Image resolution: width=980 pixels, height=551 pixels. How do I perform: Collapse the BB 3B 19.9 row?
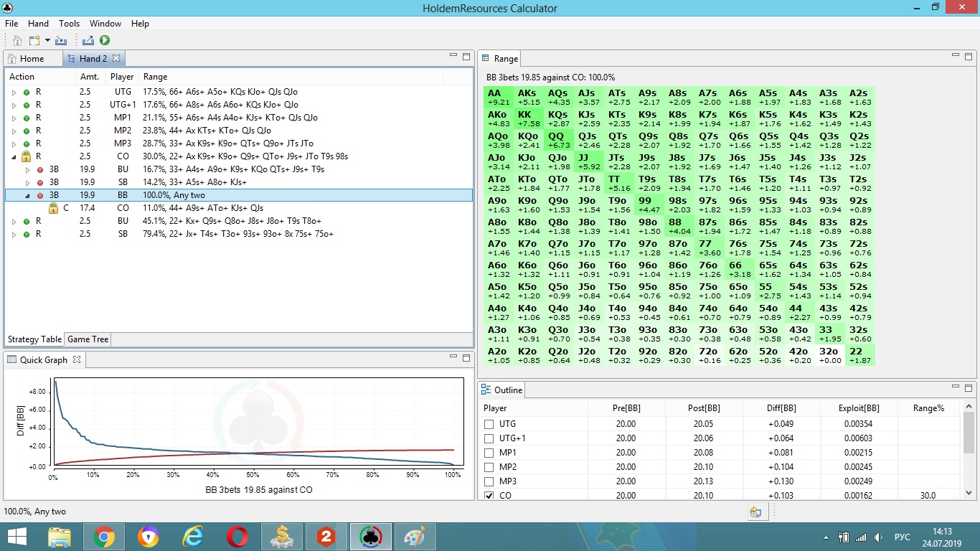click(x=28, y=195)
